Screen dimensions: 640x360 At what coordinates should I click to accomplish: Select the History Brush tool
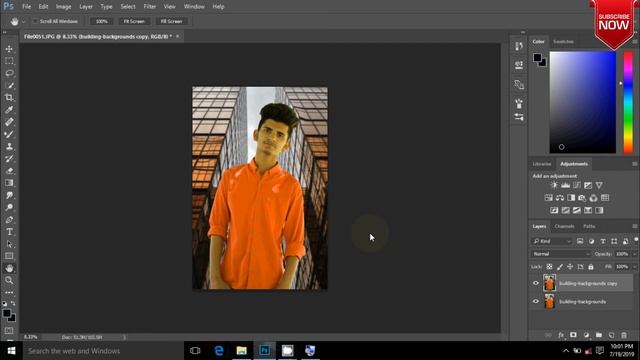(9, 159)
